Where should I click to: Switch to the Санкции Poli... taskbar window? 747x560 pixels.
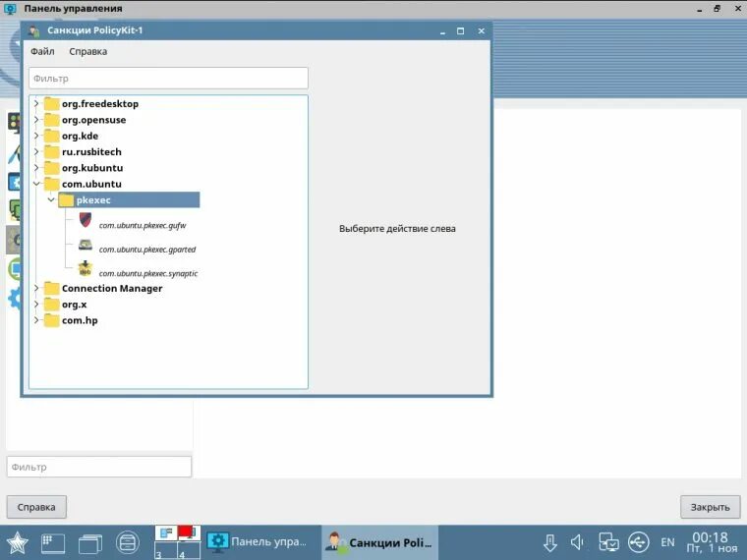pyautogui.click(x=380, y=542)
